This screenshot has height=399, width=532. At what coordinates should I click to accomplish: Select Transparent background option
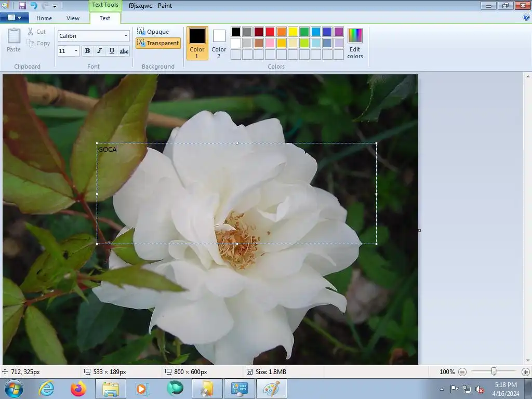[158, 43]
